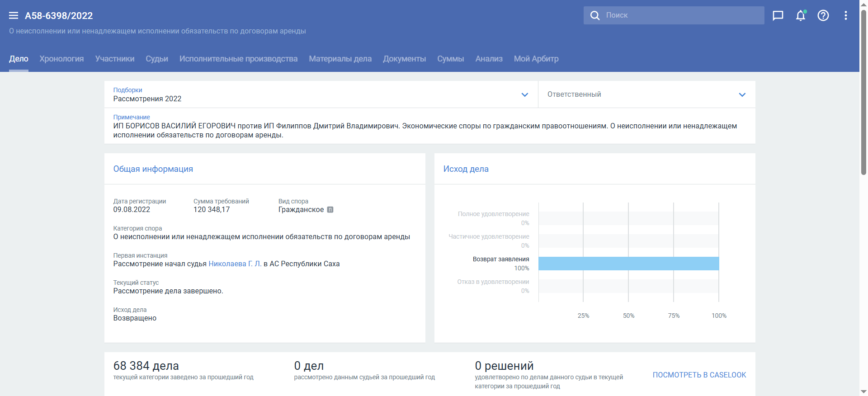The image size is (868, 396).
Task: Click the chat messages icon
Action: 778,16
